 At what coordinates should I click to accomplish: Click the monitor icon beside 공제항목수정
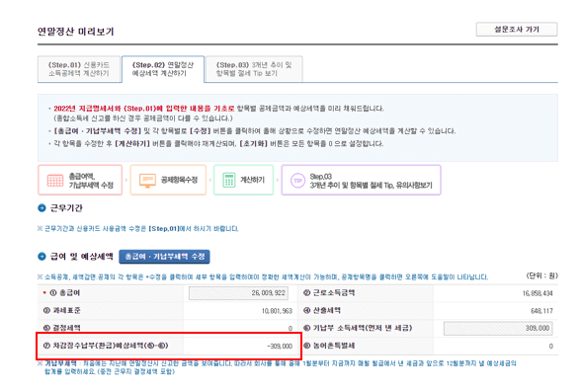[147, 181]
